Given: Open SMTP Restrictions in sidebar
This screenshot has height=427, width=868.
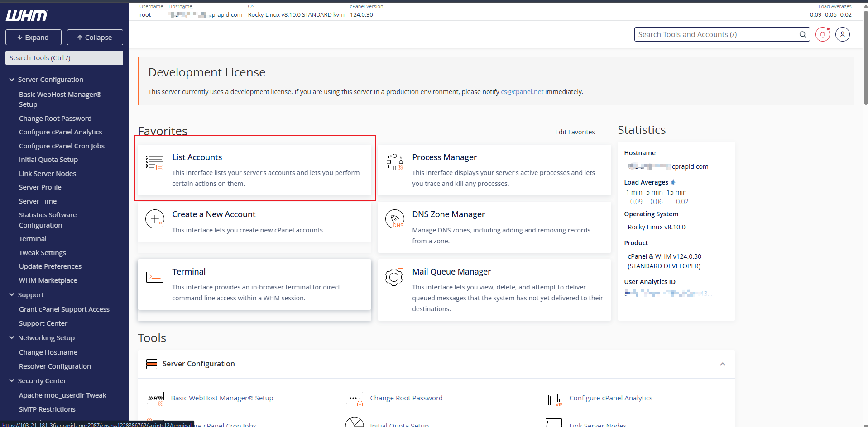Looking at the screenshot, I should point(47,409).
